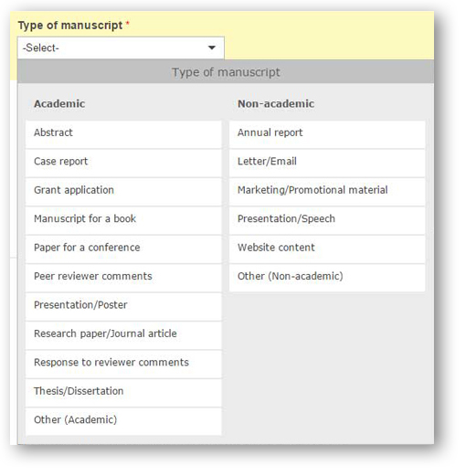Pick Presentation/Speech manuscript type

point(327,220)
